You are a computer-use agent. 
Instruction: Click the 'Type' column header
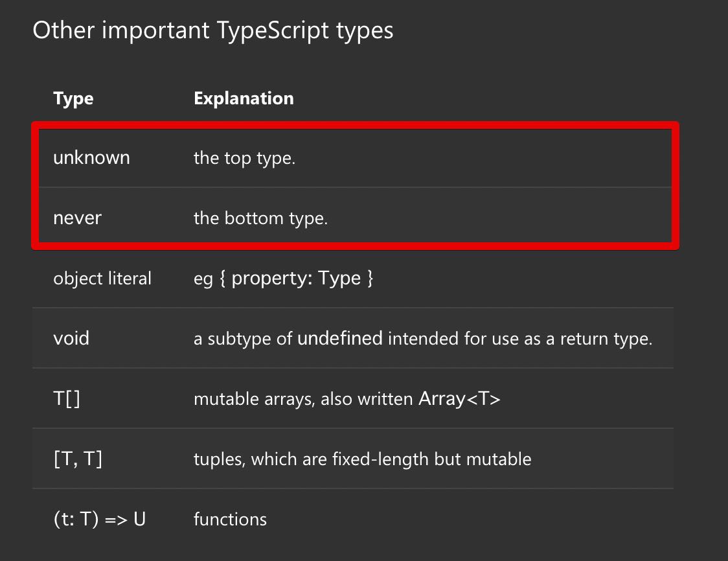[73, 98]
